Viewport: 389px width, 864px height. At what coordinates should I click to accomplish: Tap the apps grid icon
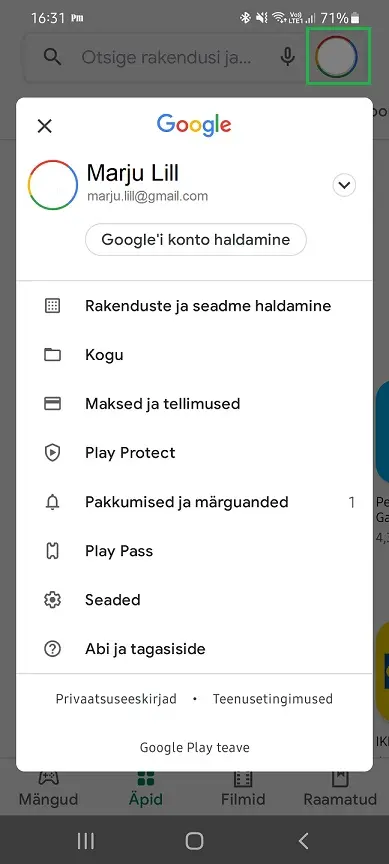coord(52,306)
